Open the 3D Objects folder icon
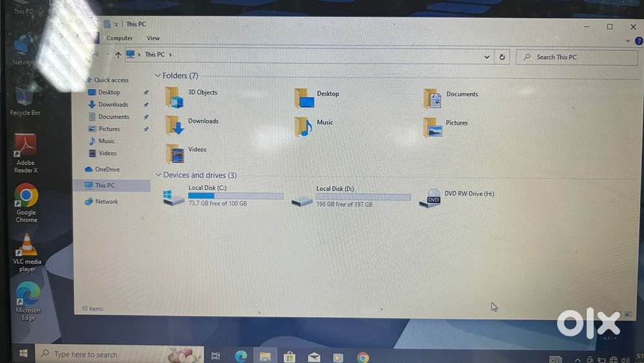644x363 pixels. pyautogui.click(x=174, y=97)
